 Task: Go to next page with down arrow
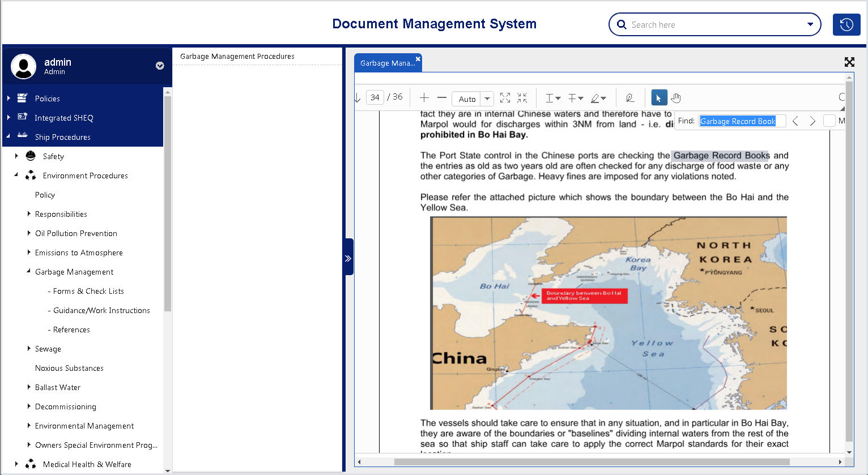pos(358,98)
